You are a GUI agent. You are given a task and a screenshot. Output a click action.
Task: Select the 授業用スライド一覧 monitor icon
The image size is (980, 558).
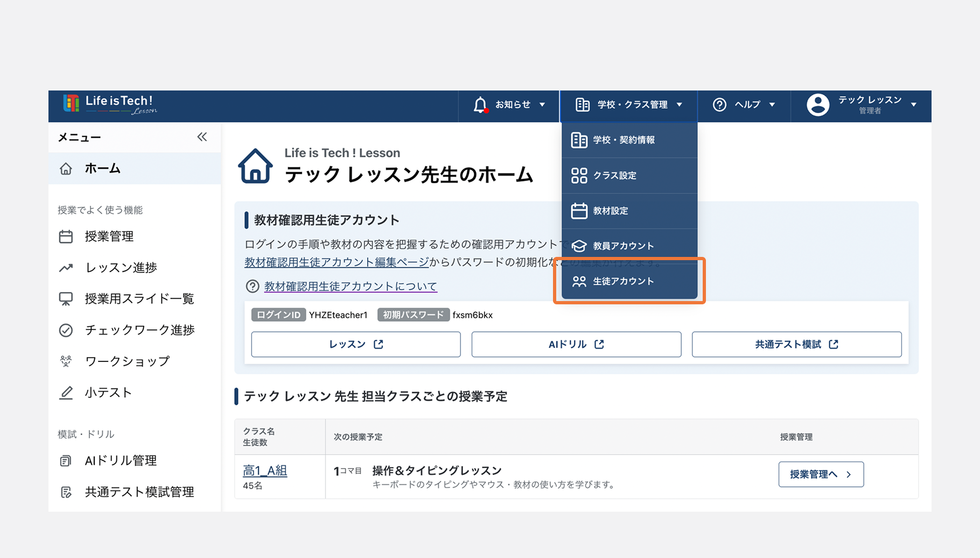(x=66, y=298)
